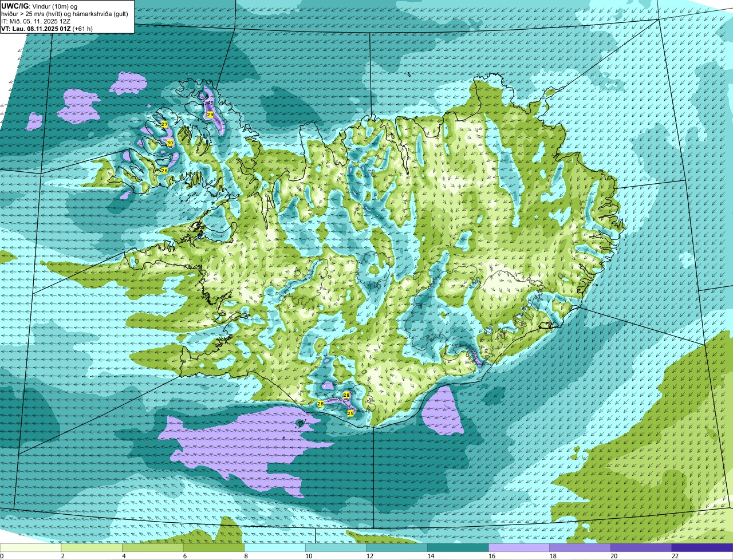This screenshot has width=733, height=560.
Task: Click the 10–12 m/s legend color band
Action: click(336, 548)
